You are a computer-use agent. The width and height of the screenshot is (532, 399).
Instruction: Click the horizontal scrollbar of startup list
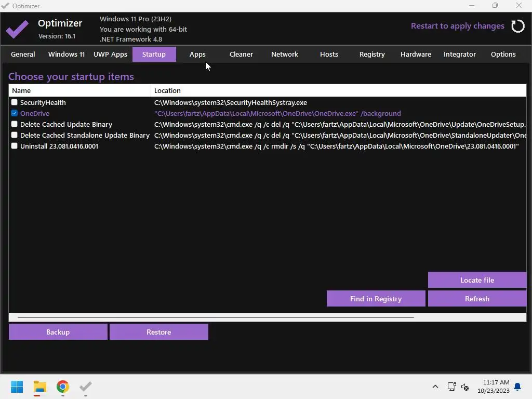point(216,317)
